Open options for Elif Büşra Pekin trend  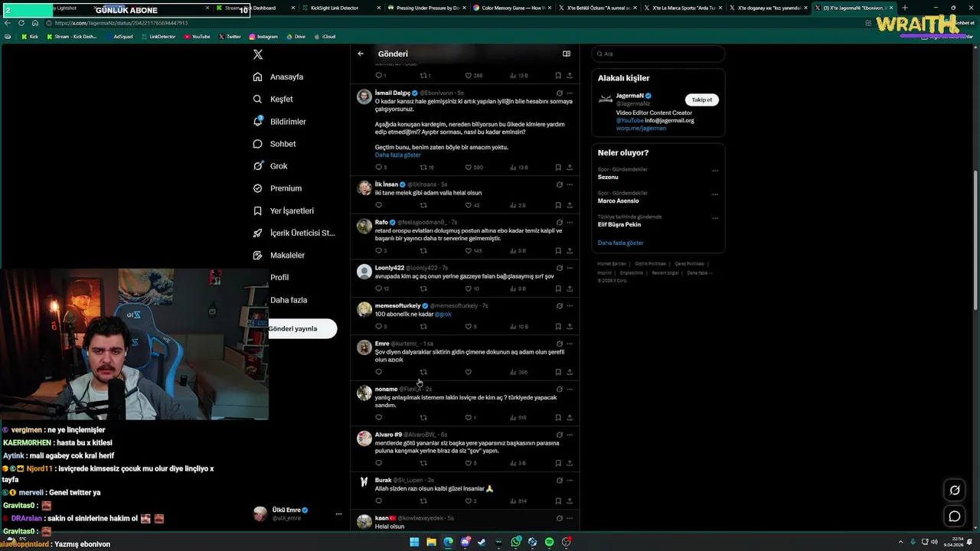pos(715,218)
